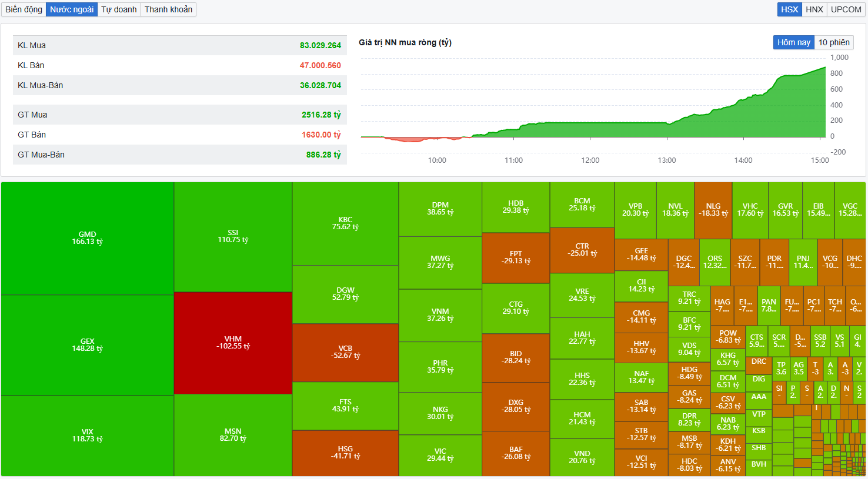The image size is (868, 479).
Task: Click the GT Mua value 2516.28 tỷ
Action: coord(321,115)
